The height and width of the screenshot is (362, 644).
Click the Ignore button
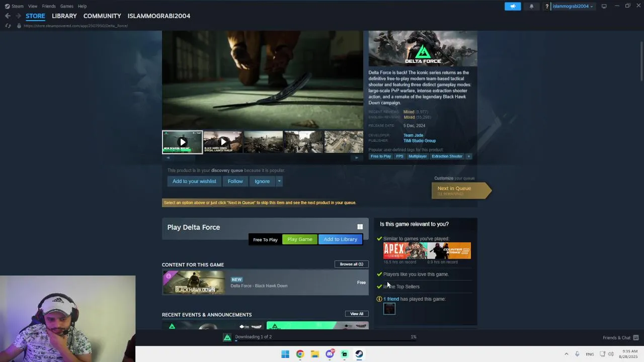[x=262, y=181]
